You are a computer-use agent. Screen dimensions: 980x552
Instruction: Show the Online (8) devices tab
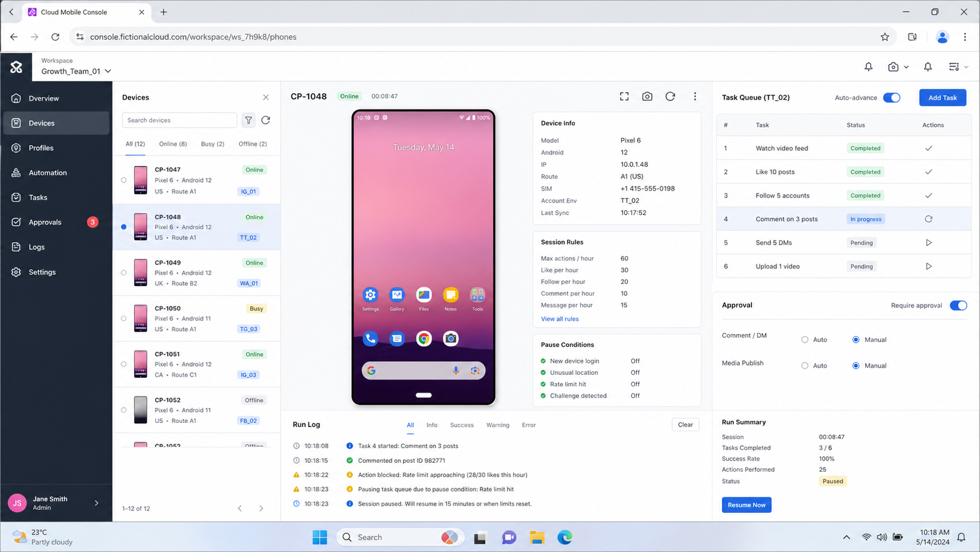click(x=173, y=144)
